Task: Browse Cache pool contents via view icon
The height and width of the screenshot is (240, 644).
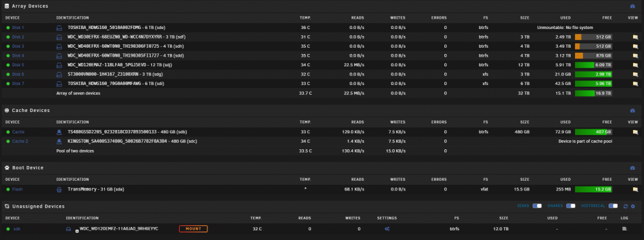Action: (x=635, y=132)
